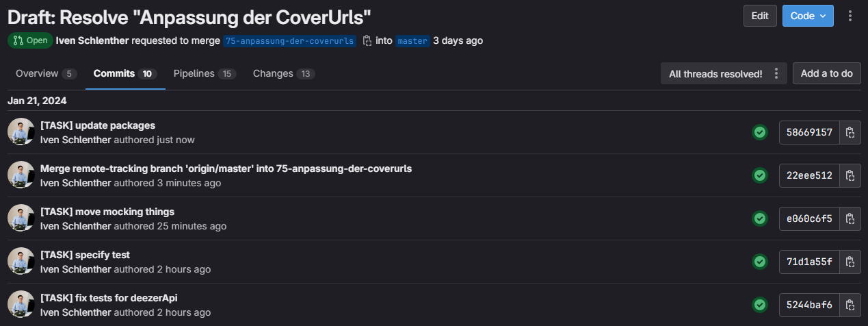Click pipeline passed icon for specify test commit
This screenshot has width=868, height=326.
pos(759,262)
